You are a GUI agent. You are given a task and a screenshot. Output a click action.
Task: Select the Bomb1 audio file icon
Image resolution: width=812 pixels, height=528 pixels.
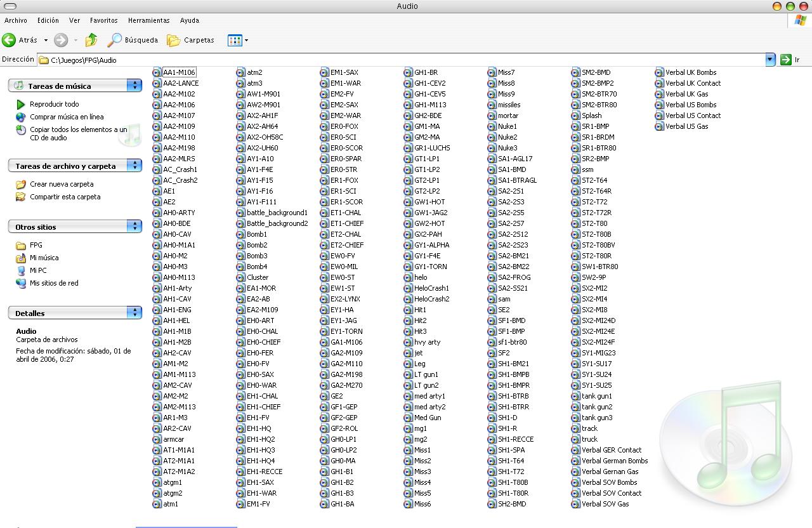(x=240, y=234)
